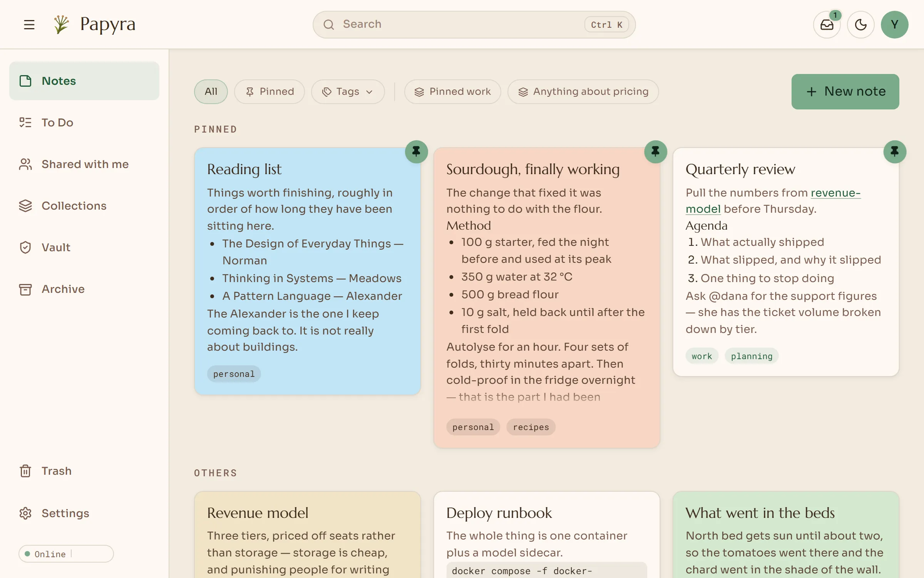Click personal tag on Reading list
Image resolution: width=924 pixels, height=578 pixels.
pos(234,374)
